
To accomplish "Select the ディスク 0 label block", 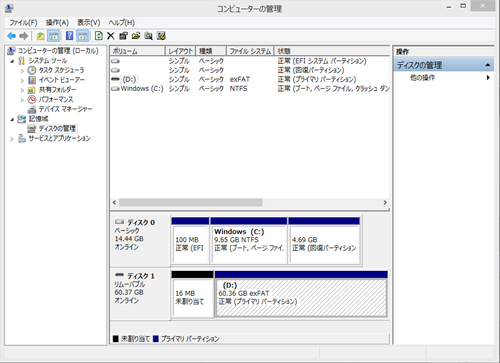I will (140, 240).
